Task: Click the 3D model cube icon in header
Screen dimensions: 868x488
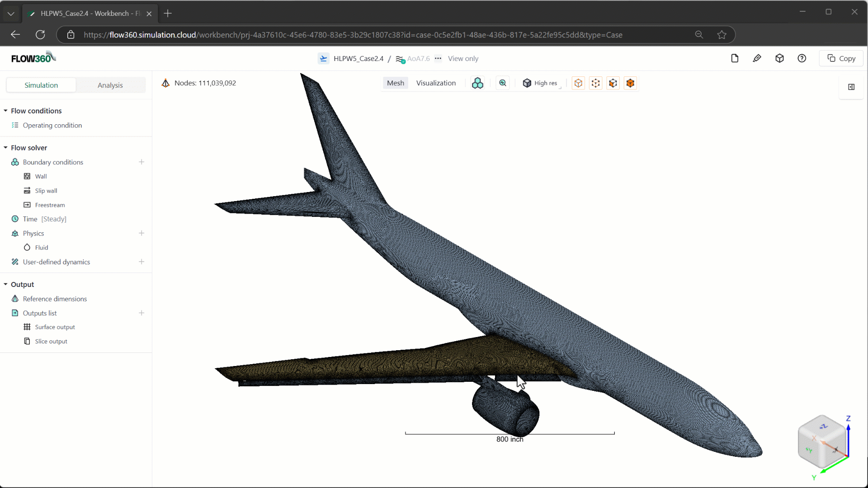Action: click(780, 58)
